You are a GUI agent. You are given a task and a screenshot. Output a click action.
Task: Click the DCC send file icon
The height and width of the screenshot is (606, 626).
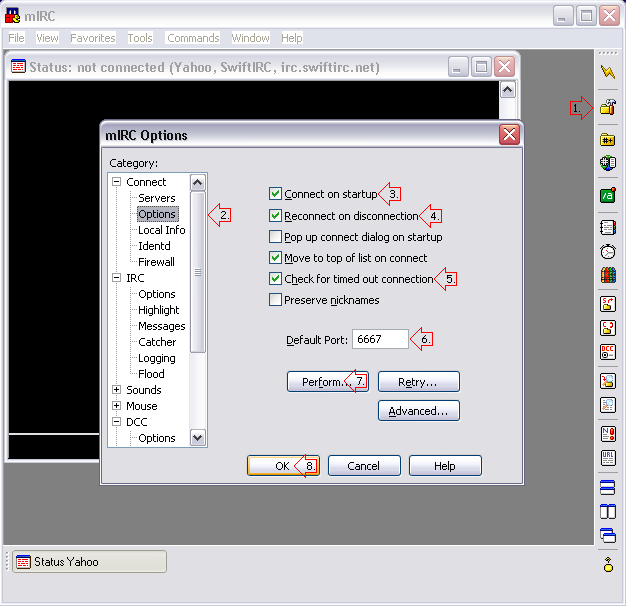click(608, 304)
